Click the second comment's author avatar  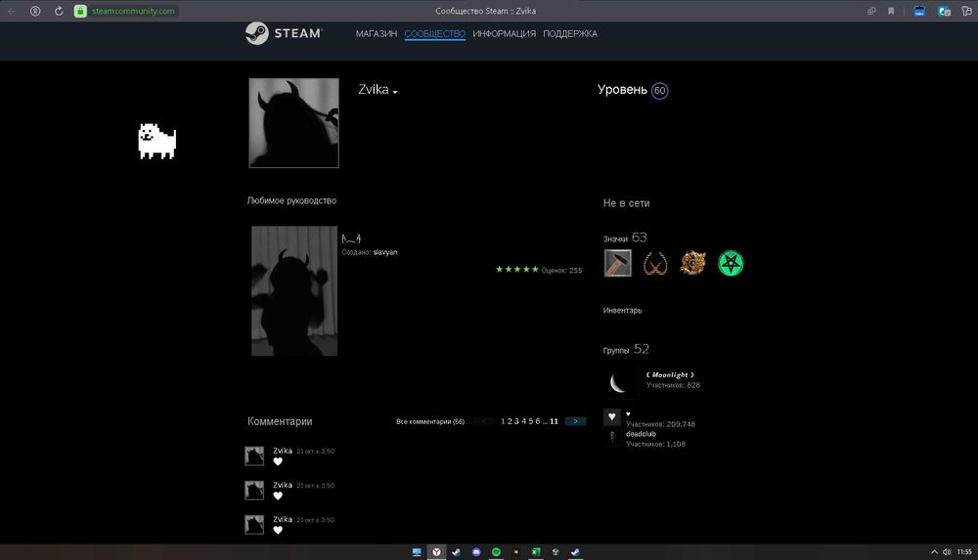click(254, 491)
